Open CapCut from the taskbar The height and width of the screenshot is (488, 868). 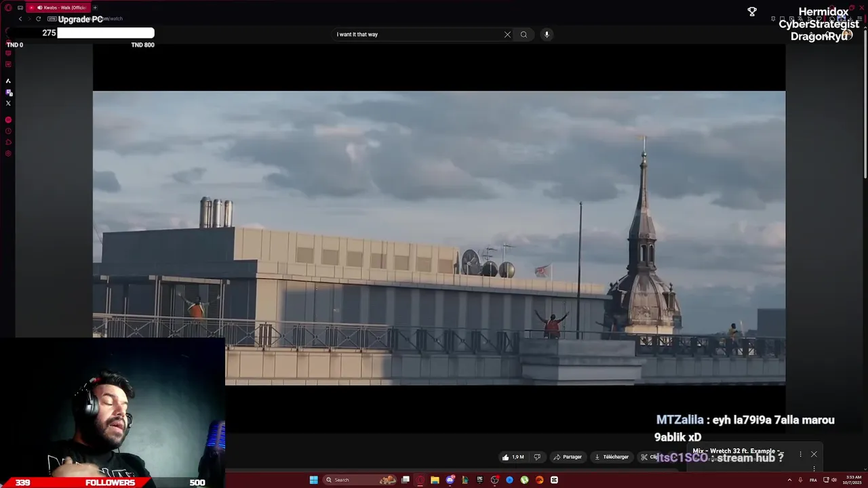pos(554,480)
